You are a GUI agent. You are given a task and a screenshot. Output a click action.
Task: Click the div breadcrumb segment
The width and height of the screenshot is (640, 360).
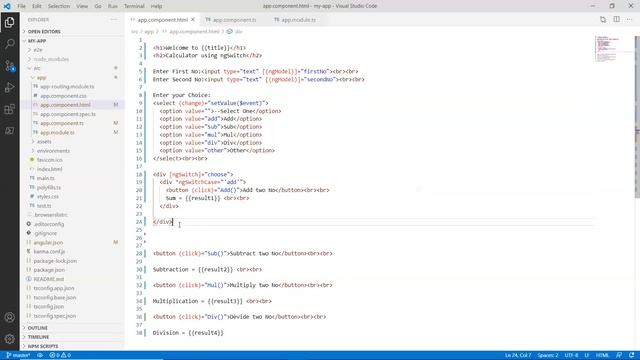click(x=239, y=31)
